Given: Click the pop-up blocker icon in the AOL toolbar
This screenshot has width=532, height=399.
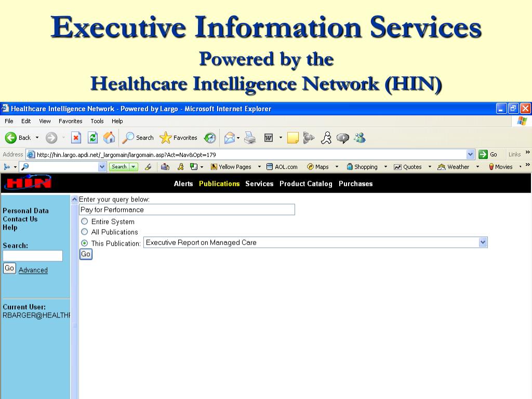Looking at the screenshot, I should coord(193,167).
